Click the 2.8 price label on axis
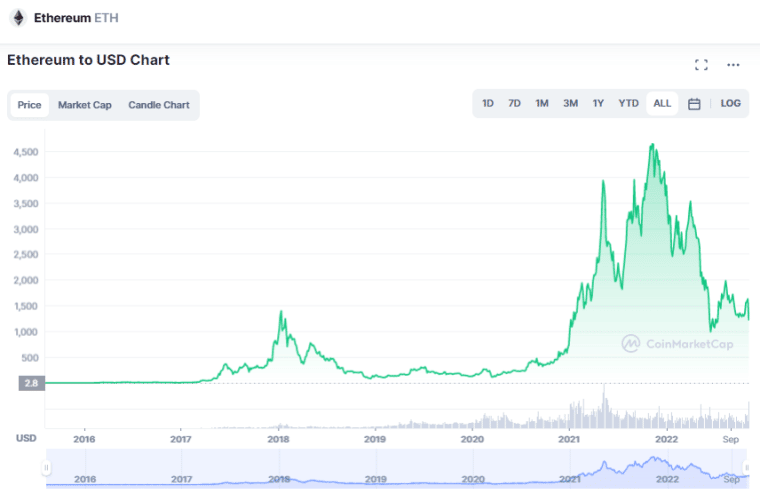The height and width of the screenshot is (494, 760). pos(29,383)
